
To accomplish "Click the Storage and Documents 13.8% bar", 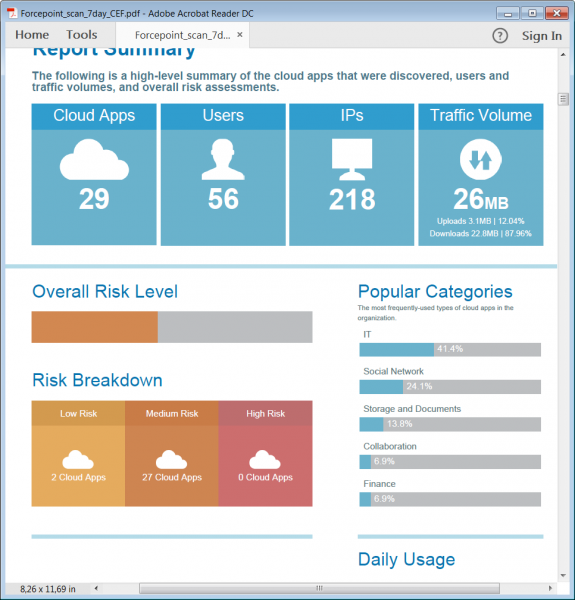I will [450, 424].
